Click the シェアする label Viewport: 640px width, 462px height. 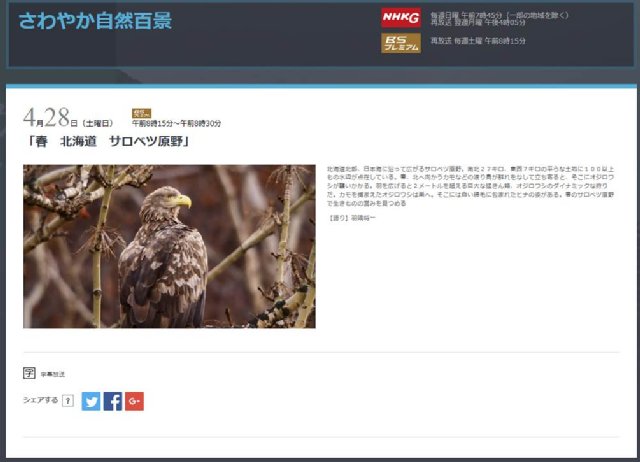tap(40, 400)
